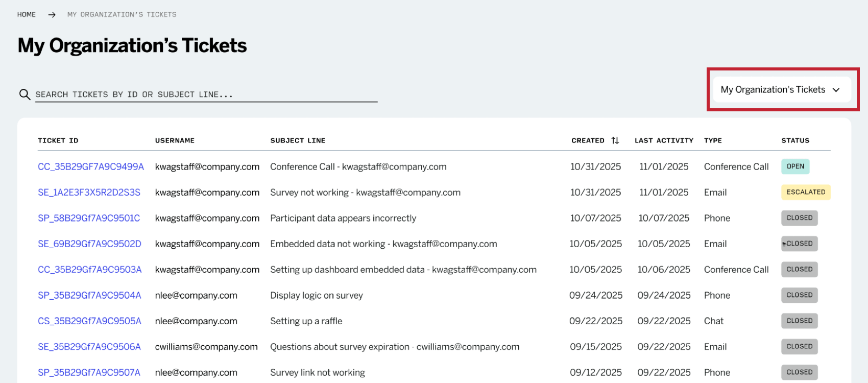Sort tickets by Created date arrows

pos(615,140)
